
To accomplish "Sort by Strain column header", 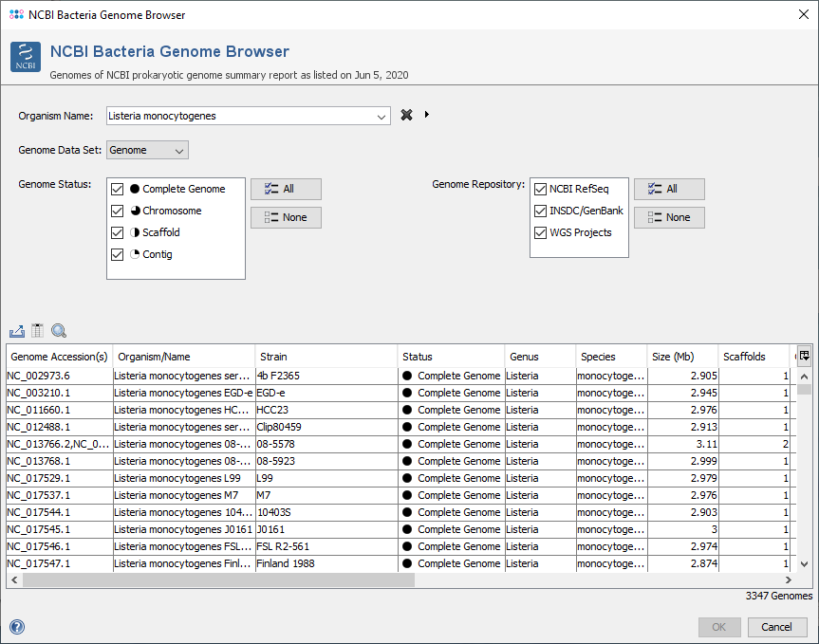I will coord(326,357).
